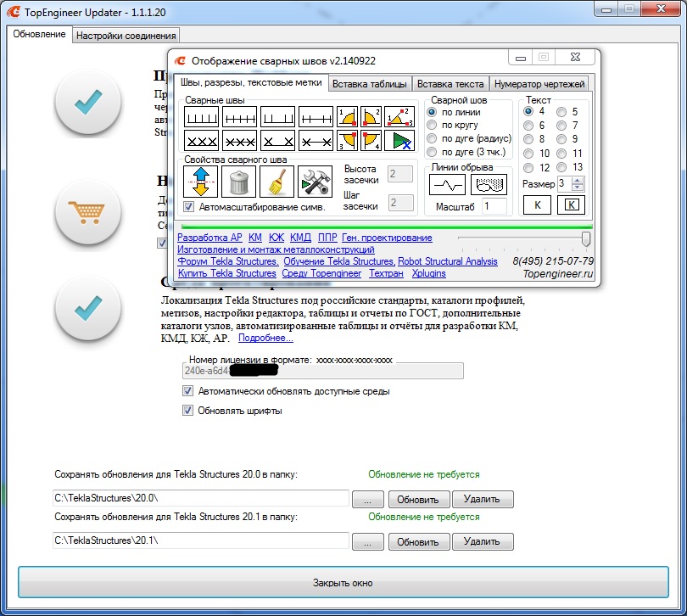Click the broom cleanup icon

276,182
